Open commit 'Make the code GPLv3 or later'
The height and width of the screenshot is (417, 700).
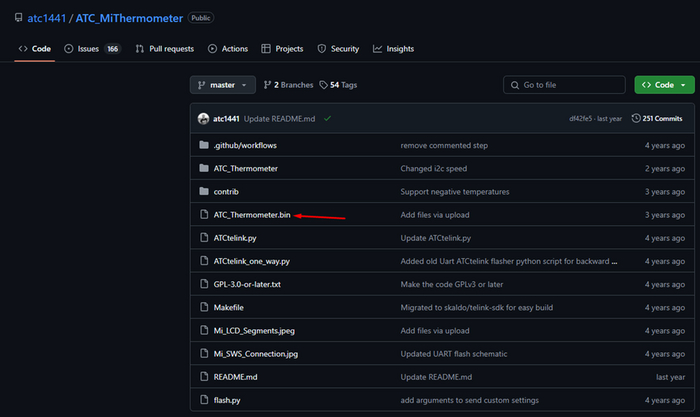[x=451, y=285]
